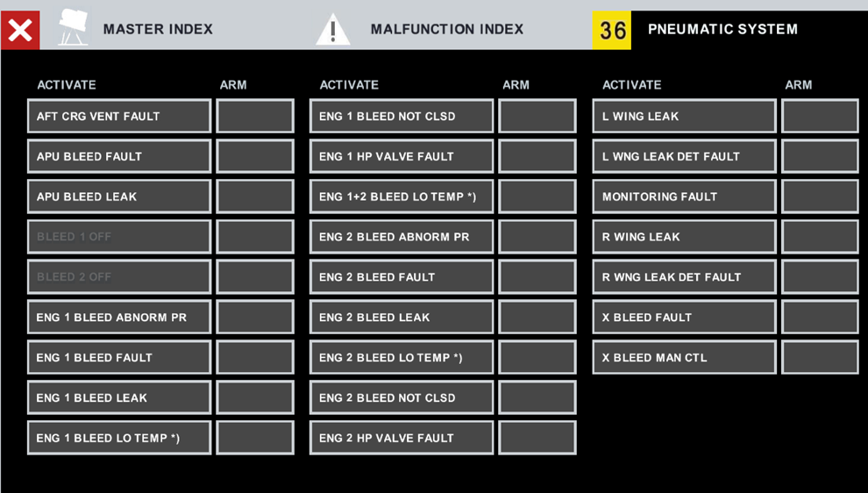The height and width of the screenshot is (493, 868).
Task: Activate APU BLEED LEAK malfunction
Action: pyautogui.click(x=119, y=196)
